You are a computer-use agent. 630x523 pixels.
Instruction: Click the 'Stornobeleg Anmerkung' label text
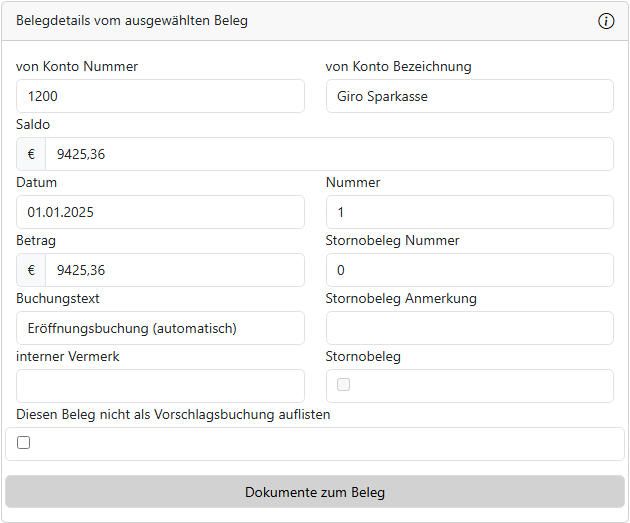click(401, 298)
